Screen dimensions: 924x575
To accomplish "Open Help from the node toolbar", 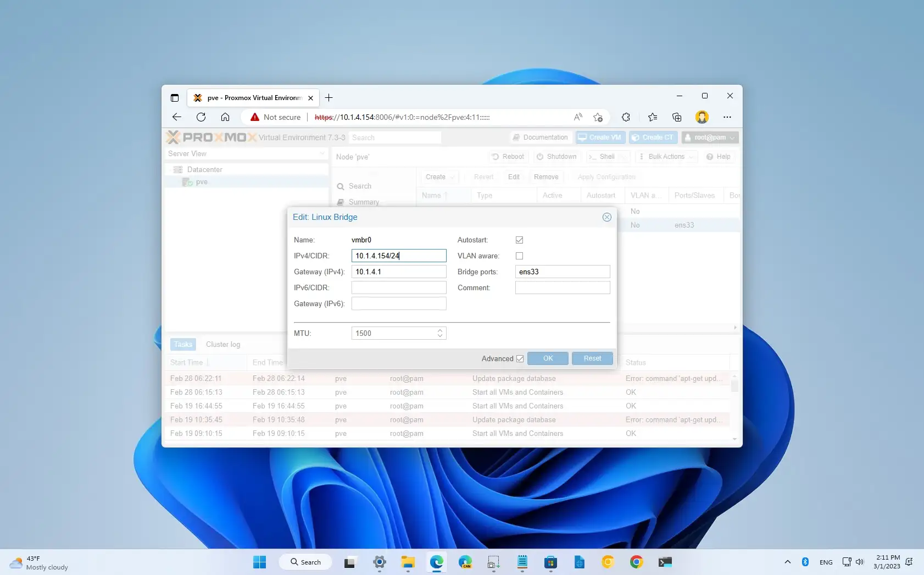I will point(719,157).
